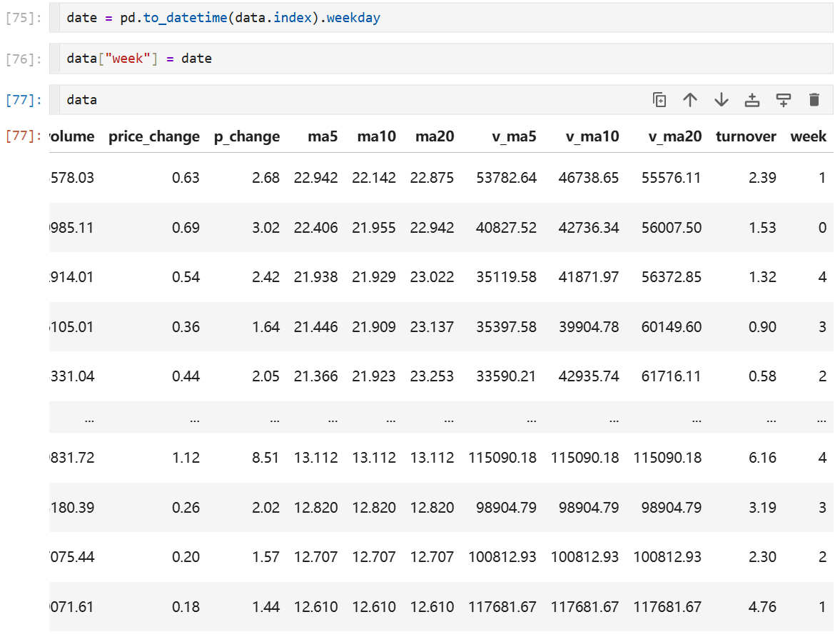
Task: Click the cell assigning data["week"]
Action: point(446,59)
